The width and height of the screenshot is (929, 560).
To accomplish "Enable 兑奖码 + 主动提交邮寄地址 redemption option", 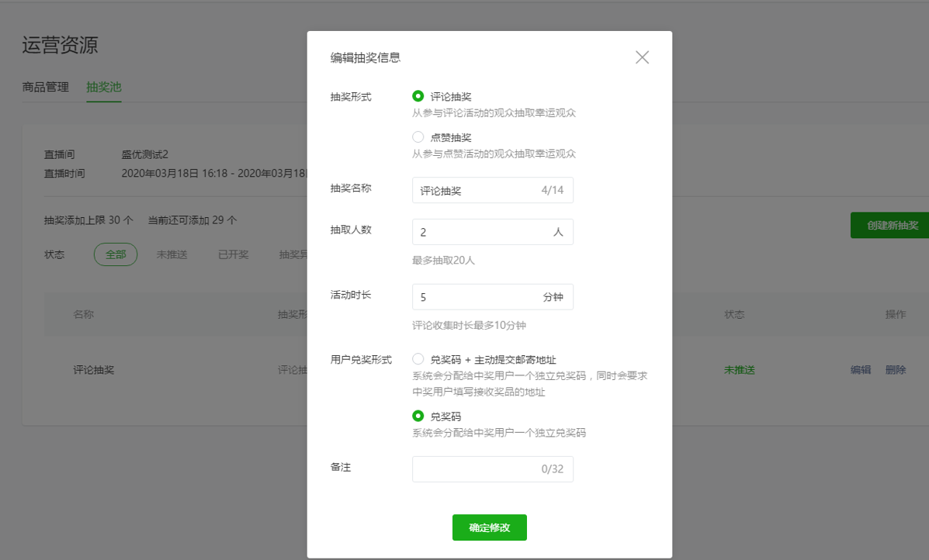I will click(418, 359).
